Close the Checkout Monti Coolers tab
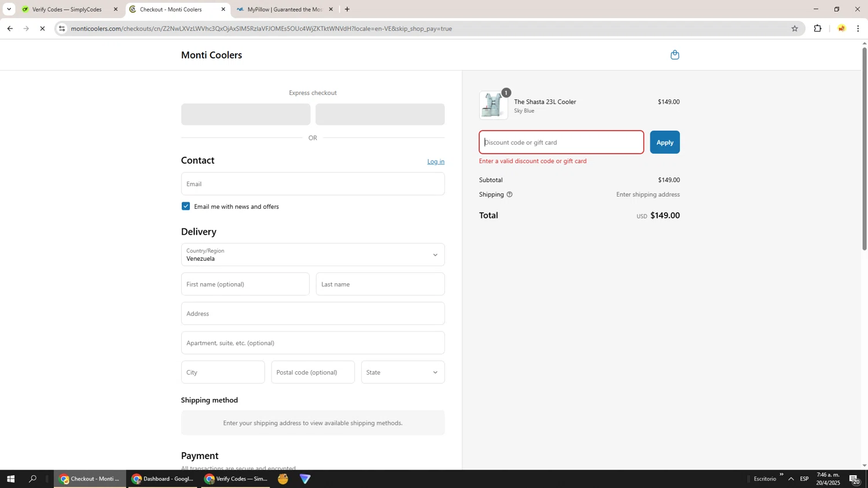 tap(223, 9)
